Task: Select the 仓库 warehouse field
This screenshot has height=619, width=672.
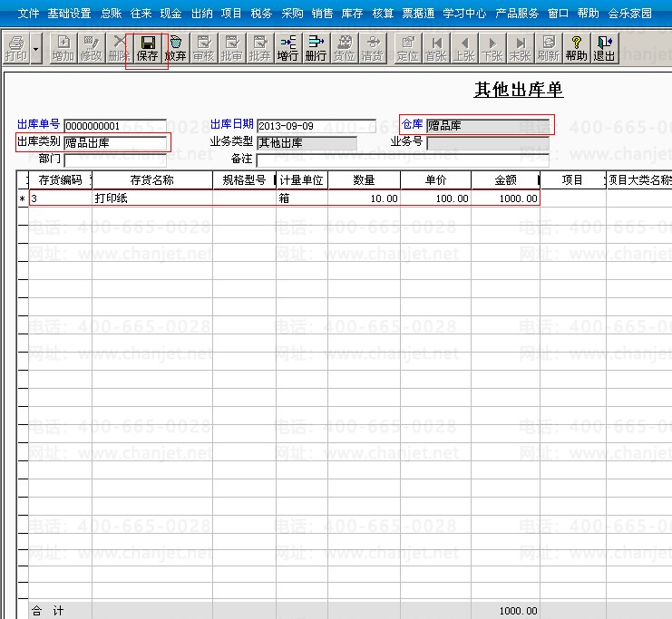Action: tap(488, 126)
